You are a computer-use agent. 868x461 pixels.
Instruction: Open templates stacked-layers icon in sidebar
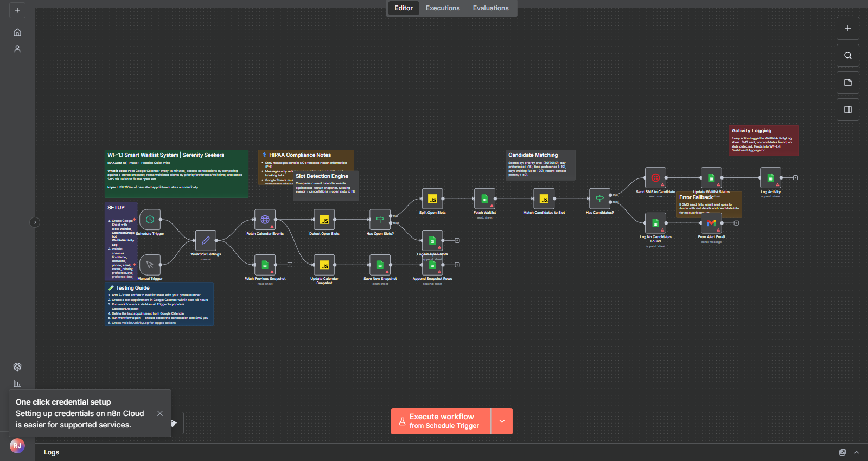pos(17,367)
